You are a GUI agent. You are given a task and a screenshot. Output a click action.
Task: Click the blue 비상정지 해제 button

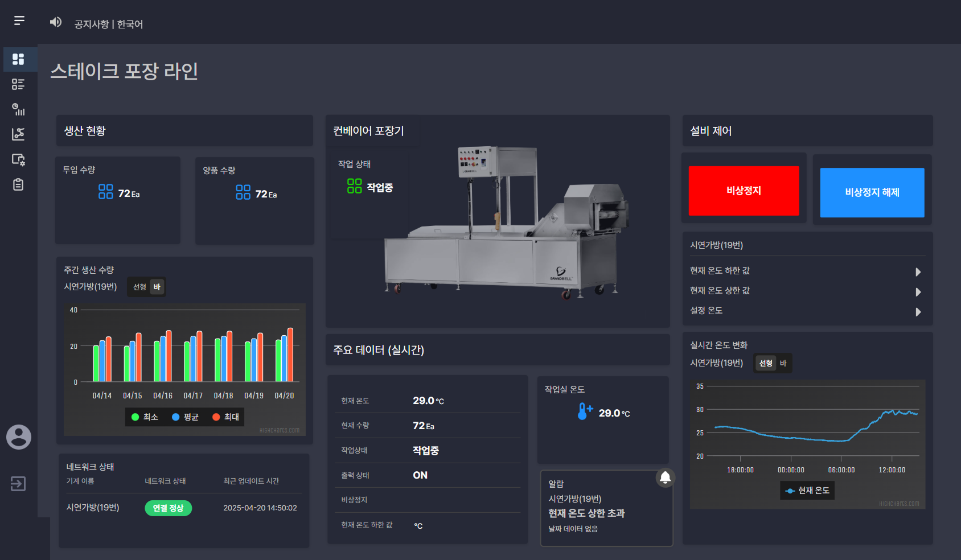pos(872,192)
